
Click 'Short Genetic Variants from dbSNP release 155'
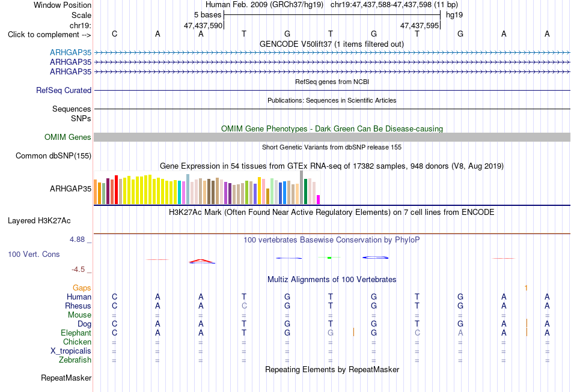click(x=332, y=147)
